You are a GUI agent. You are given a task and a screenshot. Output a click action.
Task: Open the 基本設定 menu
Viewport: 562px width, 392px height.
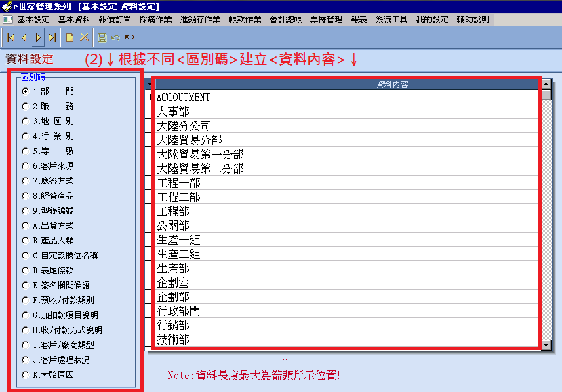33,20
